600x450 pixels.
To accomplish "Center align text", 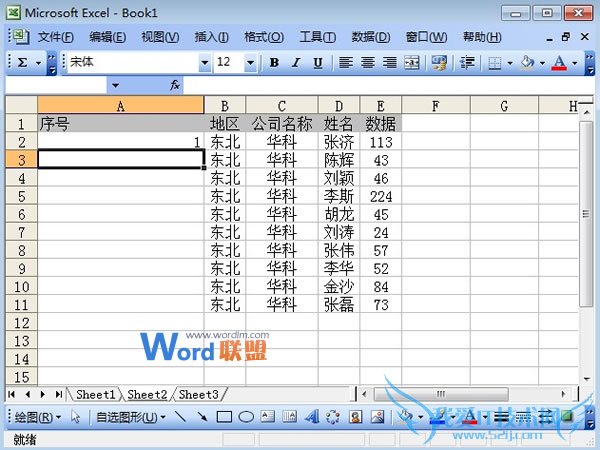I will 368,62.
